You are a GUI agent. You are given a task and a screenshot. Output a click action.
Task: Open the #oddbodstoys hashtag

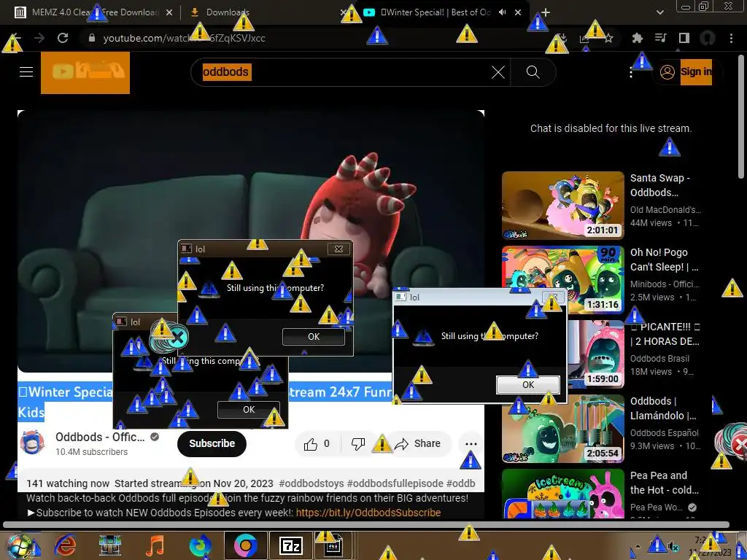(x=311, y=483)
